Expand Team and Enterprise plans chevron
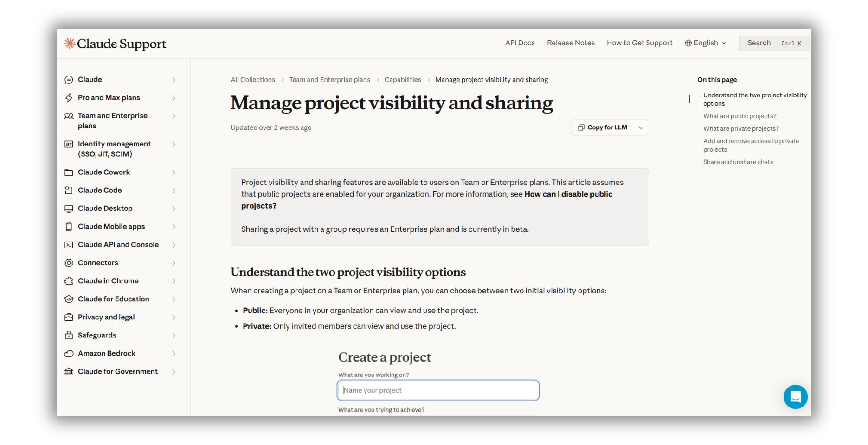This screenshot has width=868, height=445. (x=174, y=116)
